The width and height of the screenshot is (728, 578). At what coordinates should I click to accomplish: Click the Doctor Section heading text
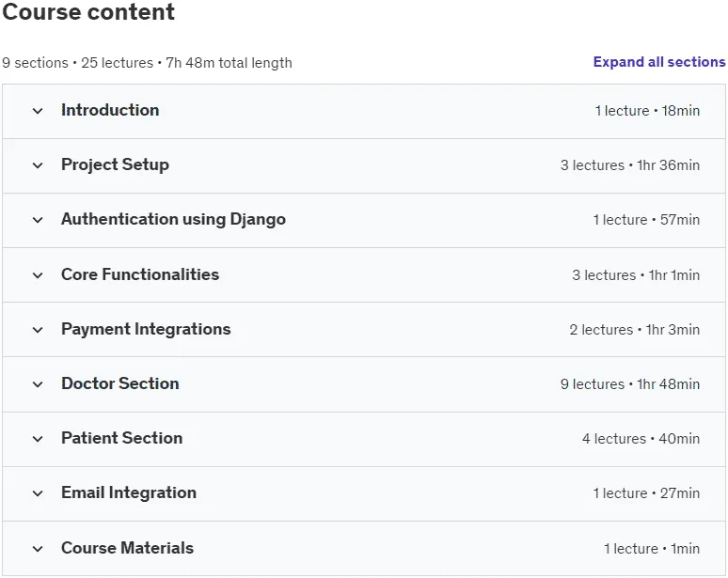120,383
